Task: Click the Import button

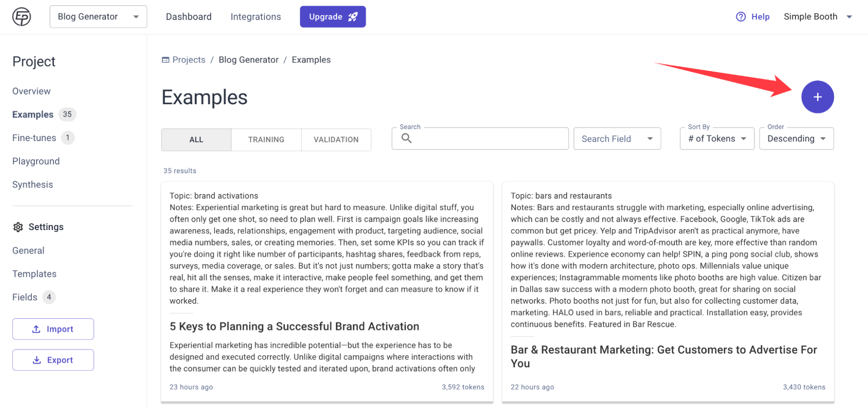Action: coord(53,329)
